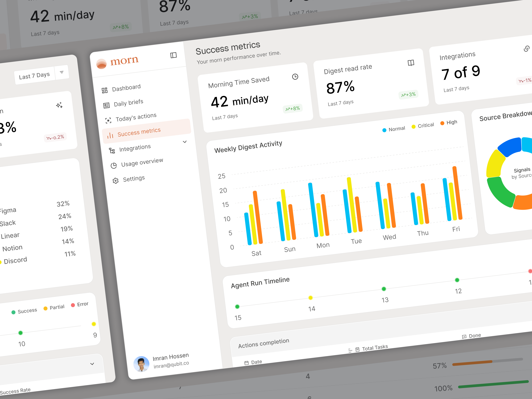
Task: Click sort icon left of Total Tasks
Action: 350,351
